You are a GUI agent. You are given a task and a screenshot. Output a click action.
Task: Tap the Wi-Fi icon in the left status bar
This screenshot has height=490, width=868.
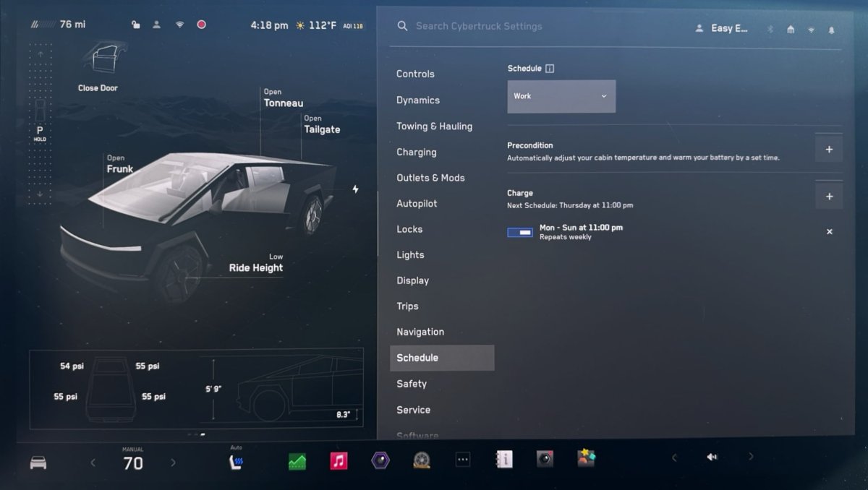coord(179,25)
